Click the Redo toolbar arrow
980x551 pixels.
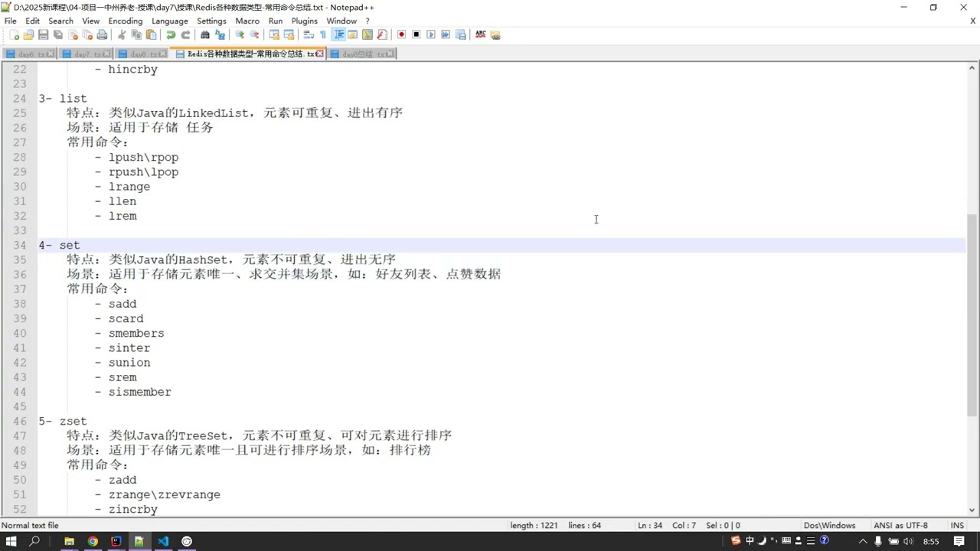185,34
